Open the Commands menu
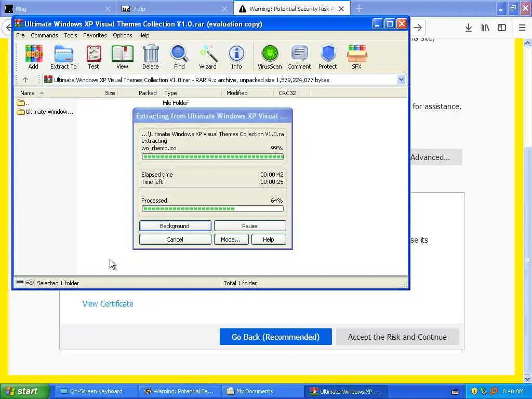 click(44, 35)
